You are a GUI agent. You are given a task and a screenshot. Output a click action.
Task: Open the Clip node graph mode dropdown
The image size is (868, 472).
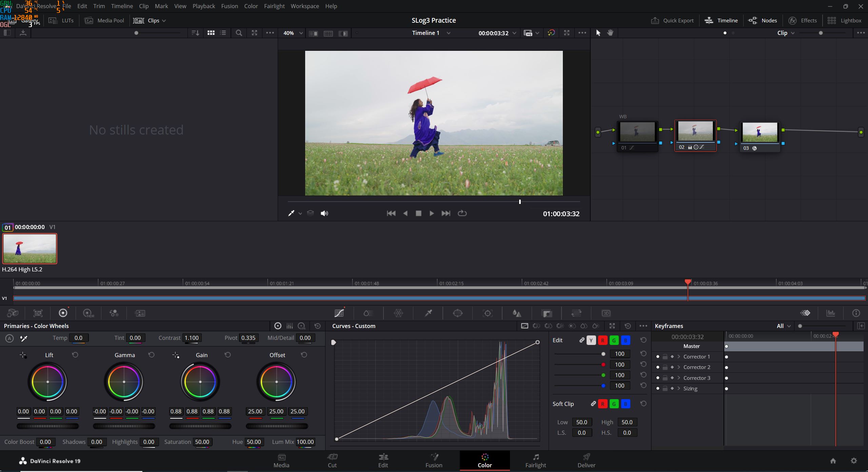pyautogui.click(x=786, y=33)
